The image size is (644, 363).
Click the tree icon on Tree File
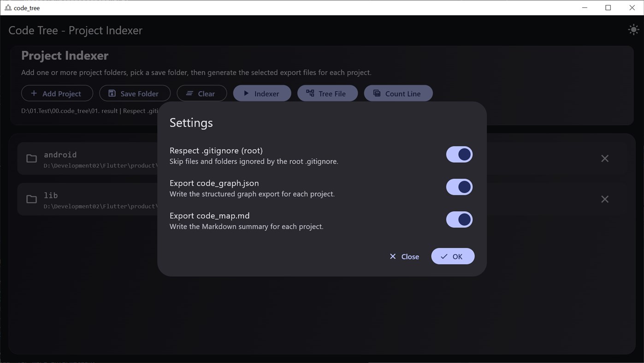[310, 93]
